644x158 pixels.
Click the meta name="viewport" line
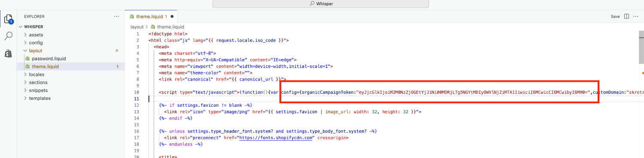tap(246, 66)
